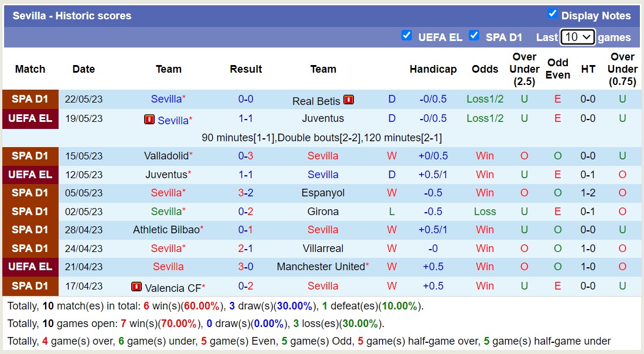Screen dimensions: 644x354
Task: Click the Juventus home team on 12/05/23
Action: [166, 175]
